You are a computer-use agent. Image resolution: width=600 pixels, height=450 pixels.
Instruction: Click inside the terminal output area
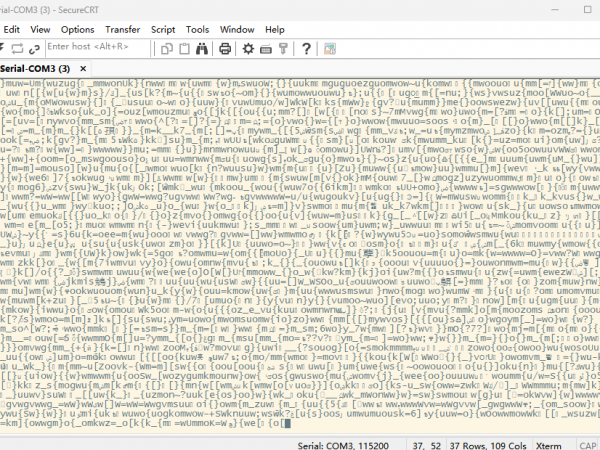[300, 250]
